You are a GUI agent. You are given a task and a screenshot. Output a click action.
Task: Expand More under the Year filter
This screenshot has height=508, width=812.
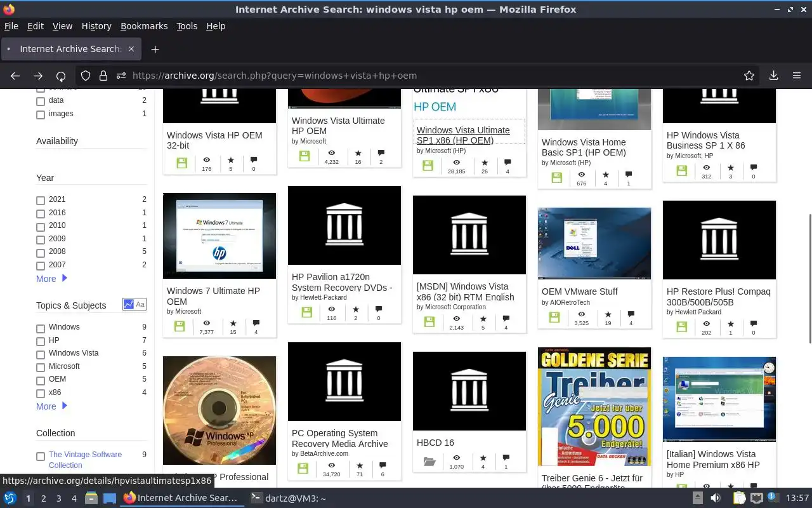point(51,279)
